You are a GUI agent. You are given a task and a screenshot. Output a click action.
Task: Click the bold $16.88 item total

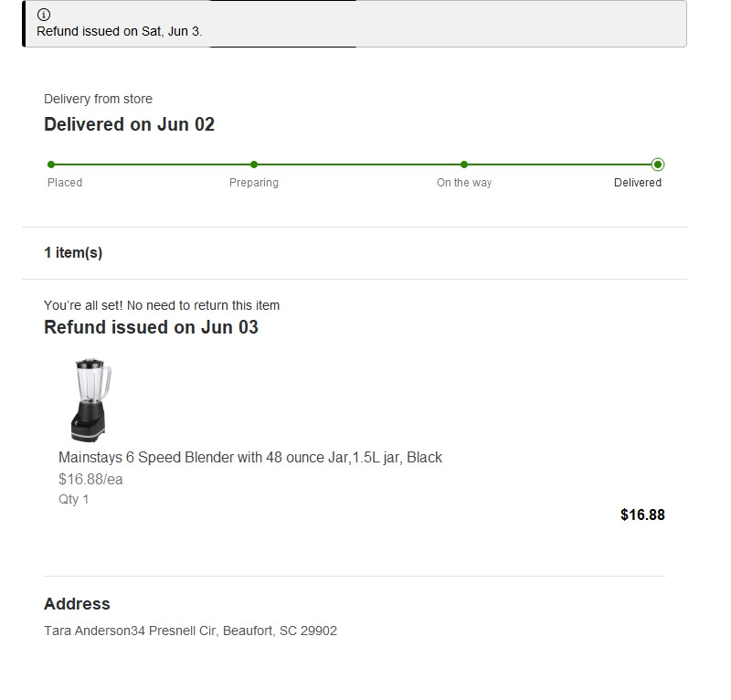click(642, 514)
